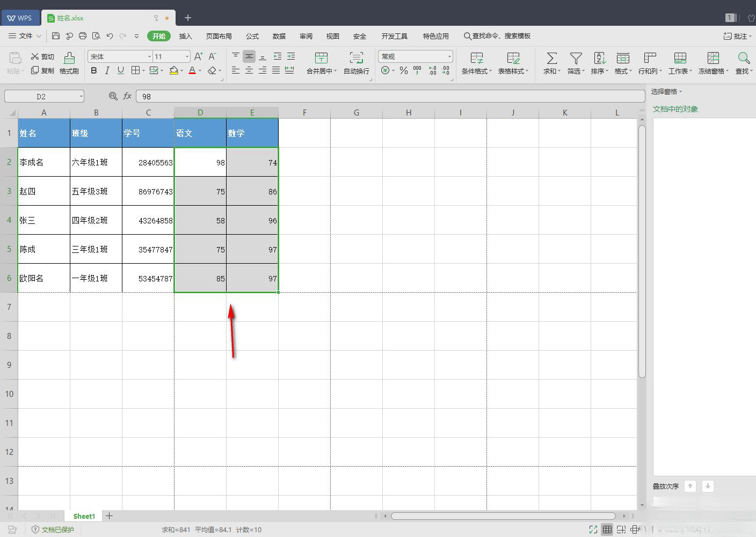Viewport: 756px width, 537px height.
Task: Open number format dropdown 常规
Action: tap(449, 56)
